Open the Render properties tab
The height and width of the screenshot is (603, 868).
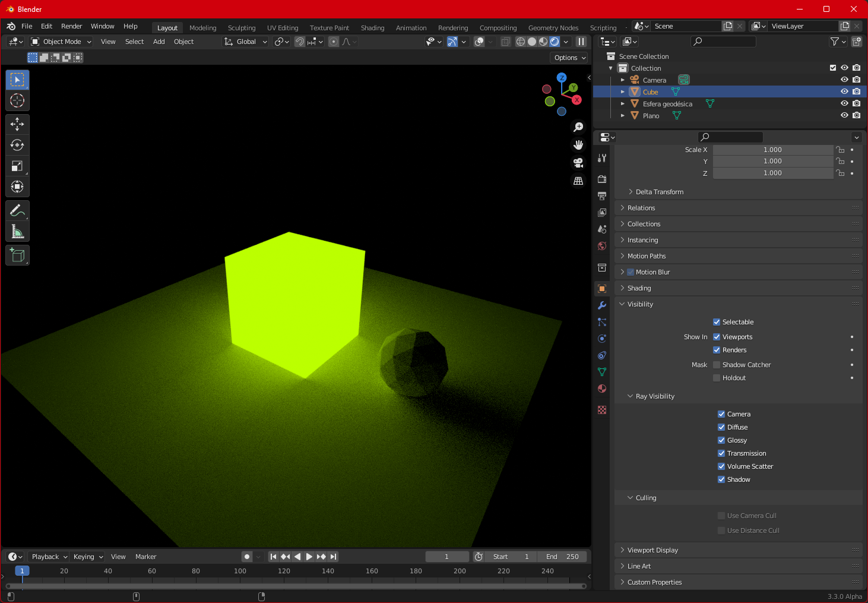tap(602, 179)
